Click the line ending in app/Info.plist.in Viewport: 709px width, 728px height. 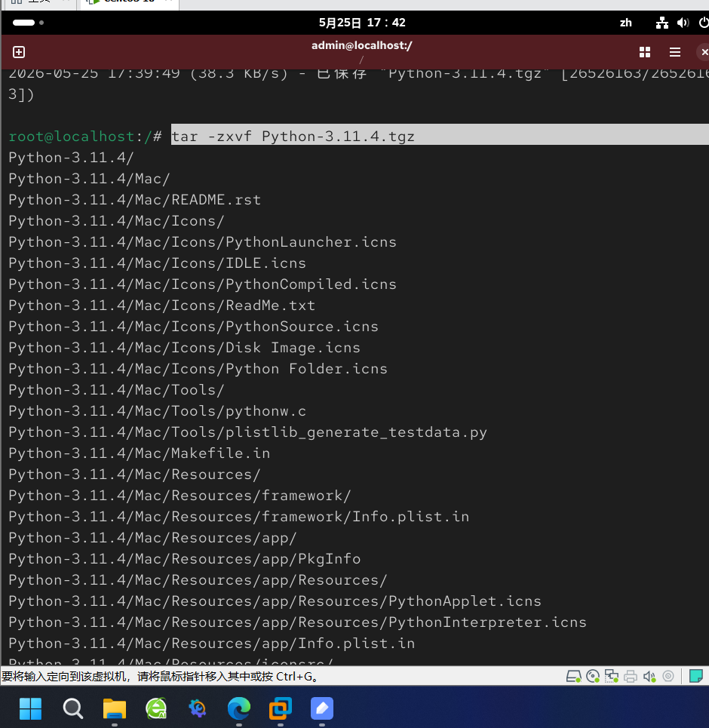[212, 644]
